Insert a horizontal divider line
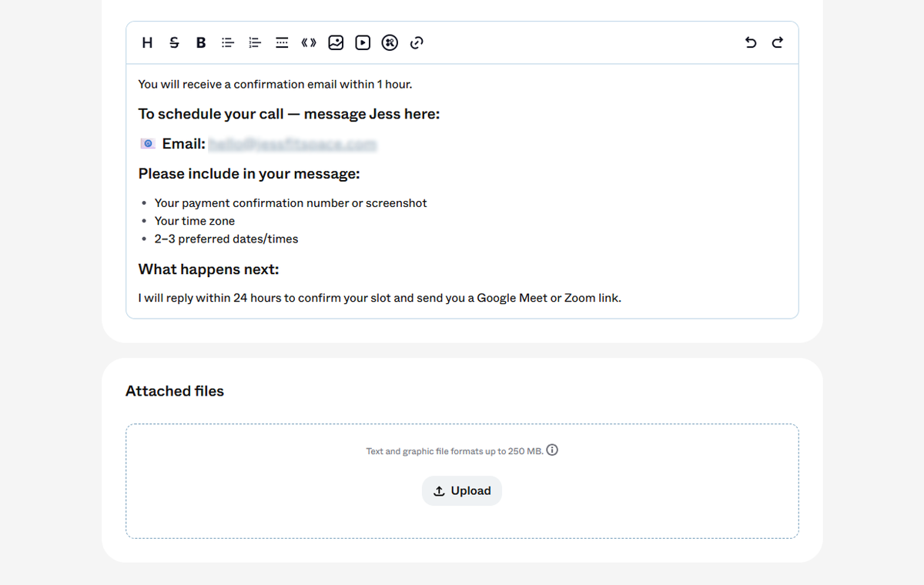The width and height of the screenshot is (924, 585). [282, 43]
